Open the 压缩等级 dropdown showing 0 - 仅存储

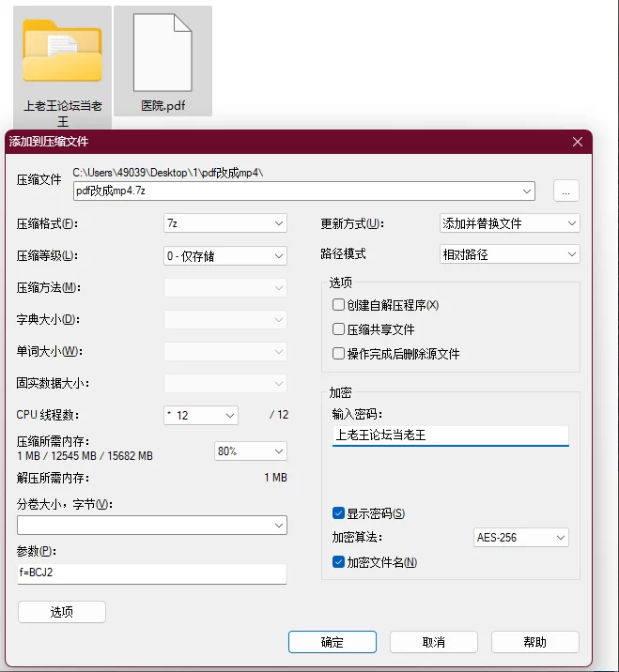coord(225,256)
